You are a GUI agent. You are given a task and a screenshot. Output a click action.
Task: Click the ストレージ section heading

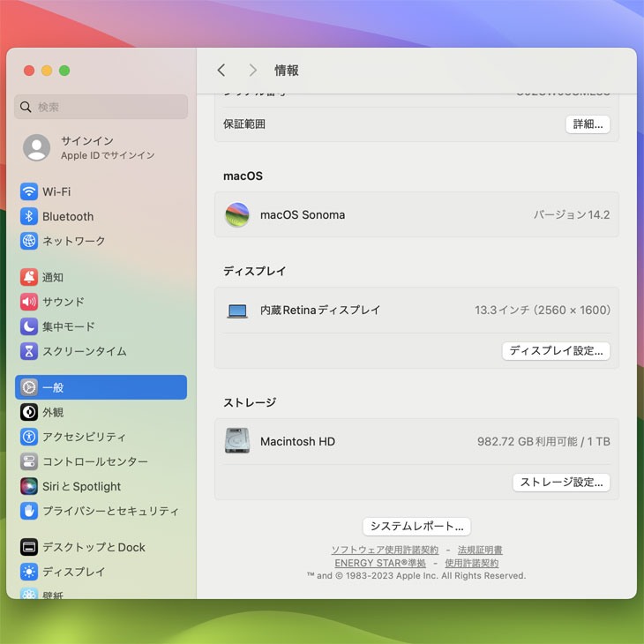250,402
